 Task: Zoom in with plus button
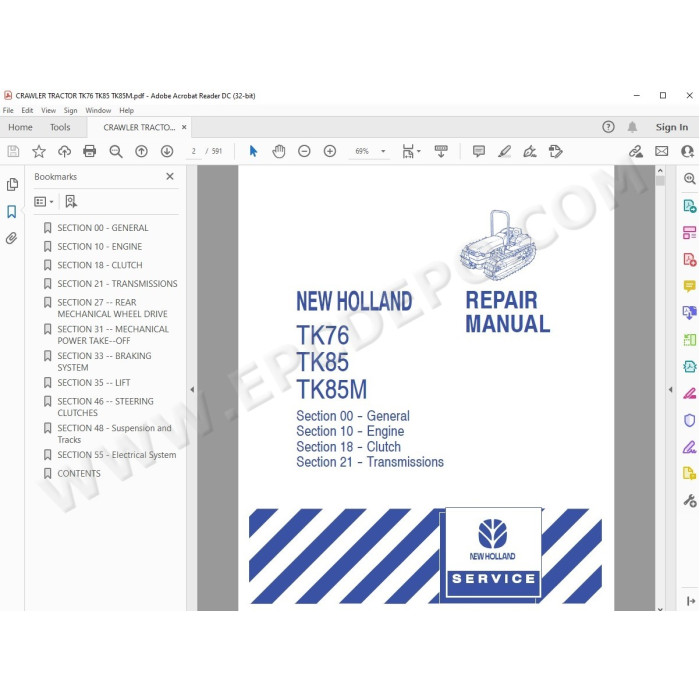[329, 151]
